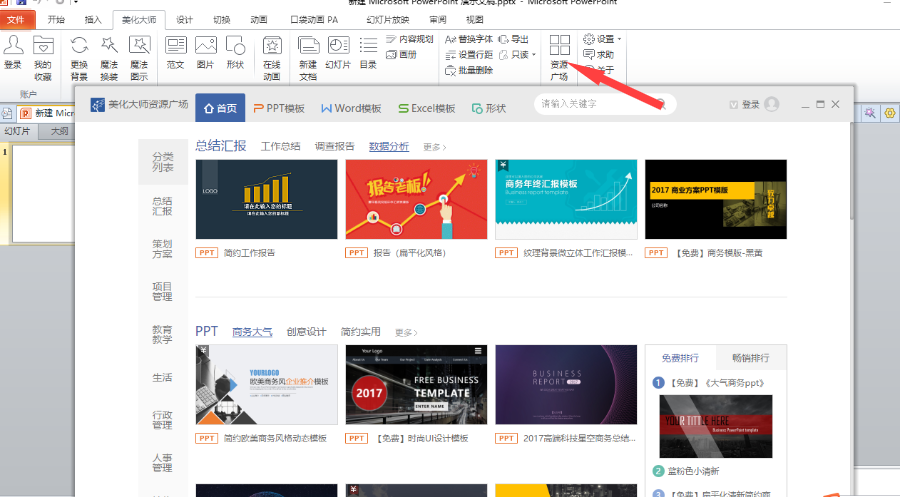This screenshot has width=900, height=497.
Task: Select 策划方案 in category sidebar
Action: coord(162,248)
